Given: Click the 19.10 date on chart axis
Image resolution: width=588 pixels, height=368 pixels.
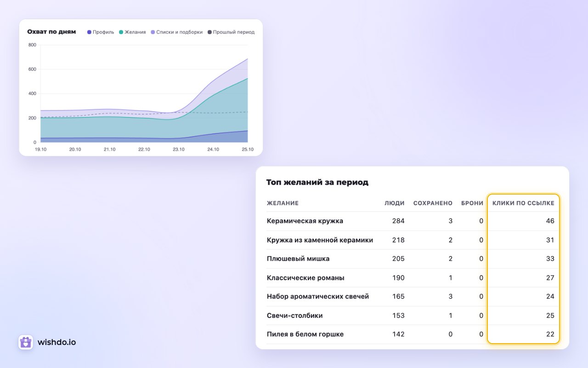Looking at the screenshot, I should 40,149.
